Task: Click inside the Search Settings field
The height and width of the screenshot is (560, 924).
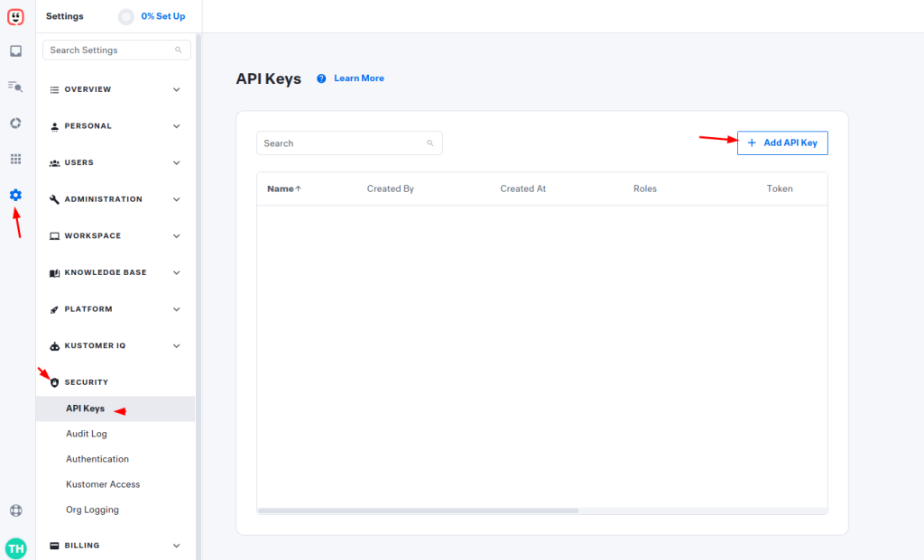Action: point(115,50)
